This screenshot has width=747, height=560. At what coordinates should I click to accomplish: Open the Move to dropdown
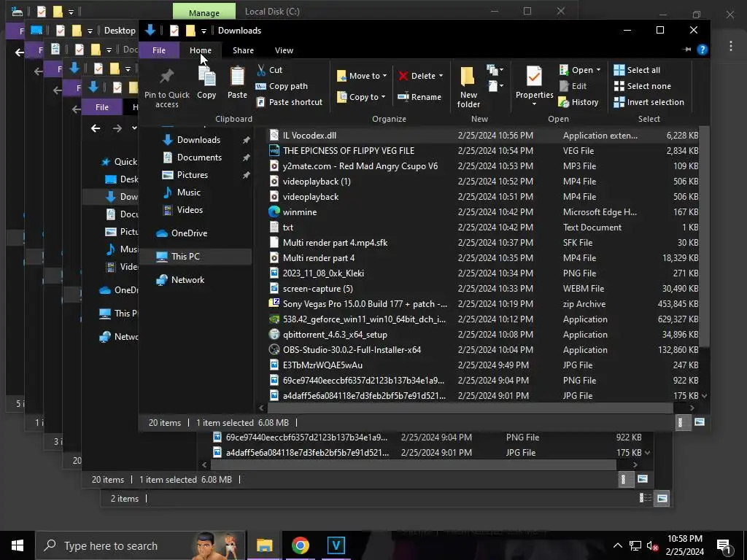coord(362,76)
